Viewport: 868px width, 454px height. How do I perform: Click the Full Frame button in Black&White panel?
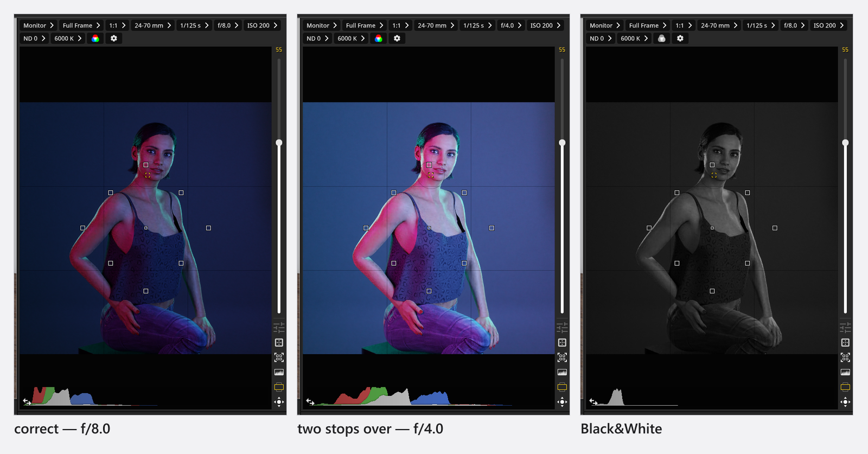[648, 25]
